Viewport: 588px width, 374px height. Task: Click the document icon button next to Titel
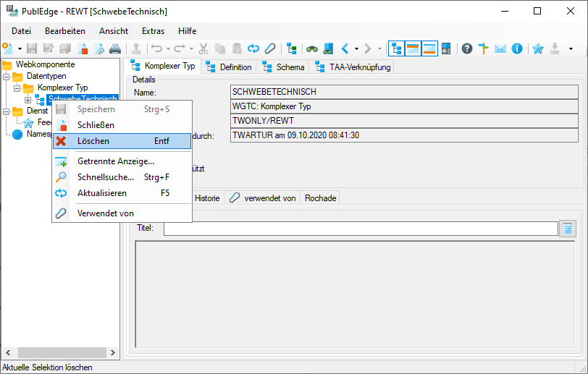(568, 229)
